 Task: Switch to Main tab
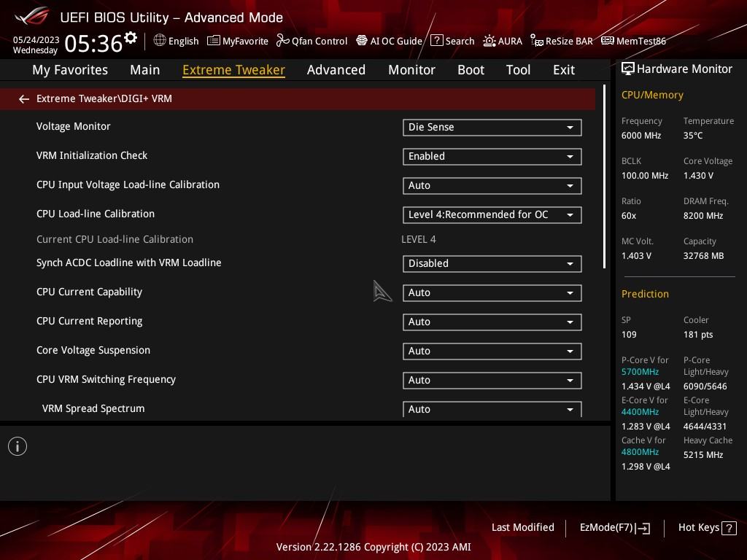click(145, 69)
